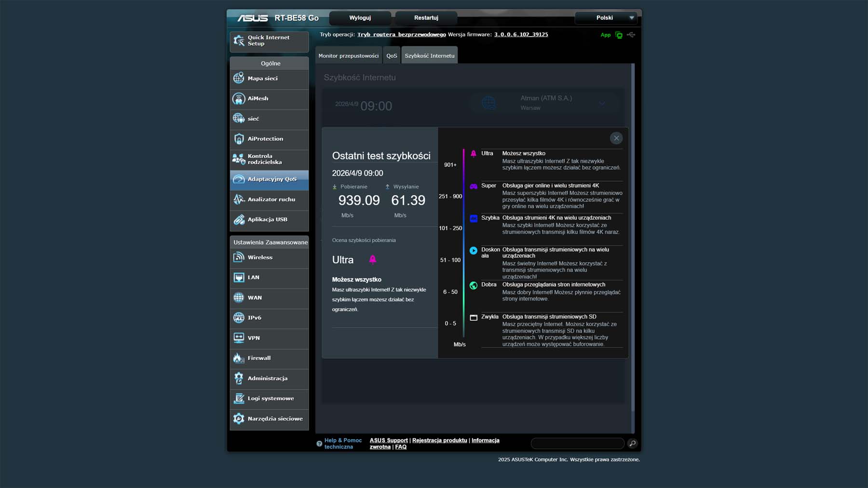Open the Aplikacja USB icon

point(239,220)
